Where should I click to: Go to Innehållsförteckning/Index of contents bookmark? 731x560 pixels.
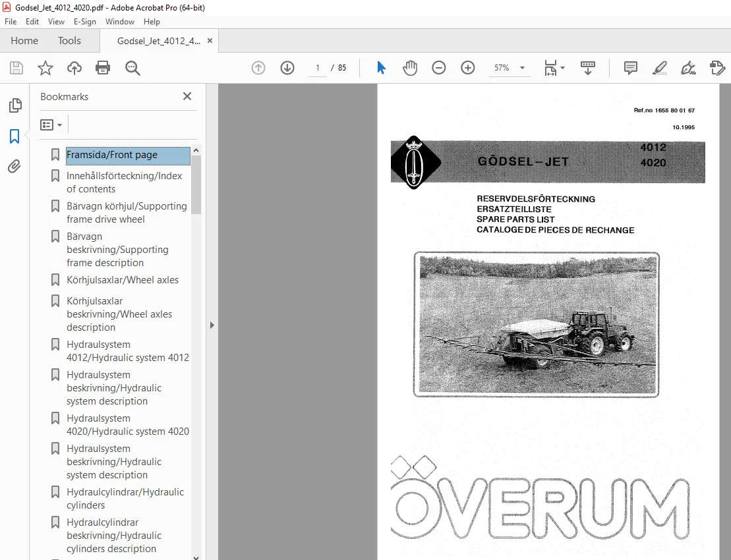[124, 182]
